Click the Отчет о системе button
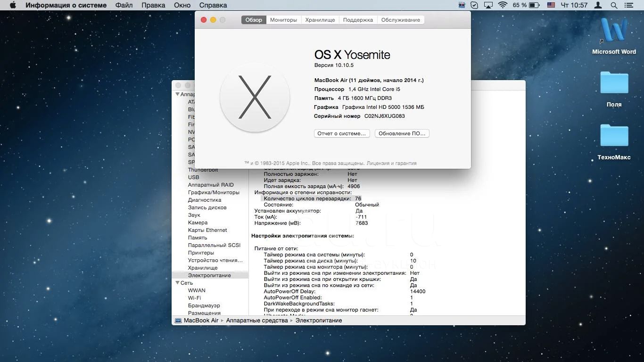This screenshot has height=362, width=644. click(x=342, y=133)
